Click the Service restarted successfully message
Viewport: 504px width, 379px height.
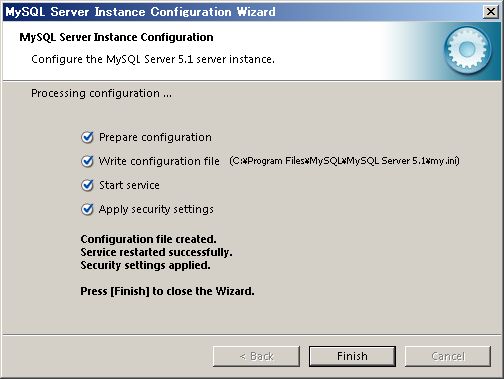tap(156, 252)
